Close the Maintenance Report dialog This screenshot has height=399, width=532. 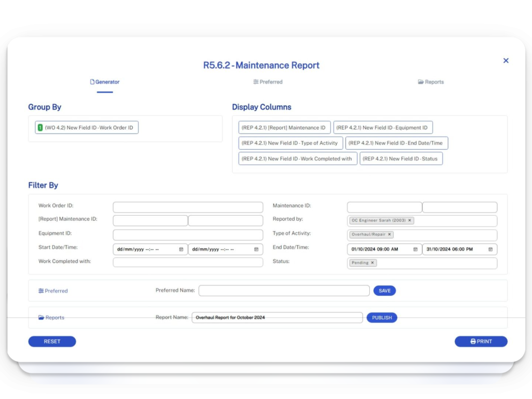(x=506, y=61)
